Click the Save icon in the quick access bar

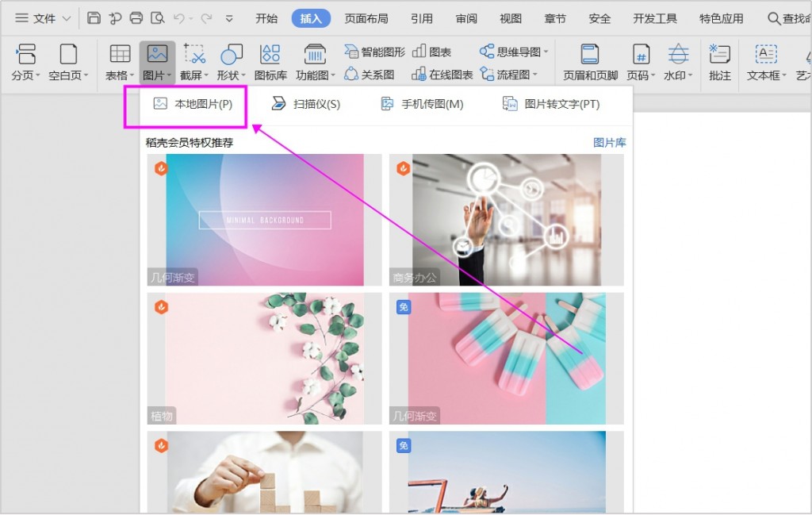94,18
